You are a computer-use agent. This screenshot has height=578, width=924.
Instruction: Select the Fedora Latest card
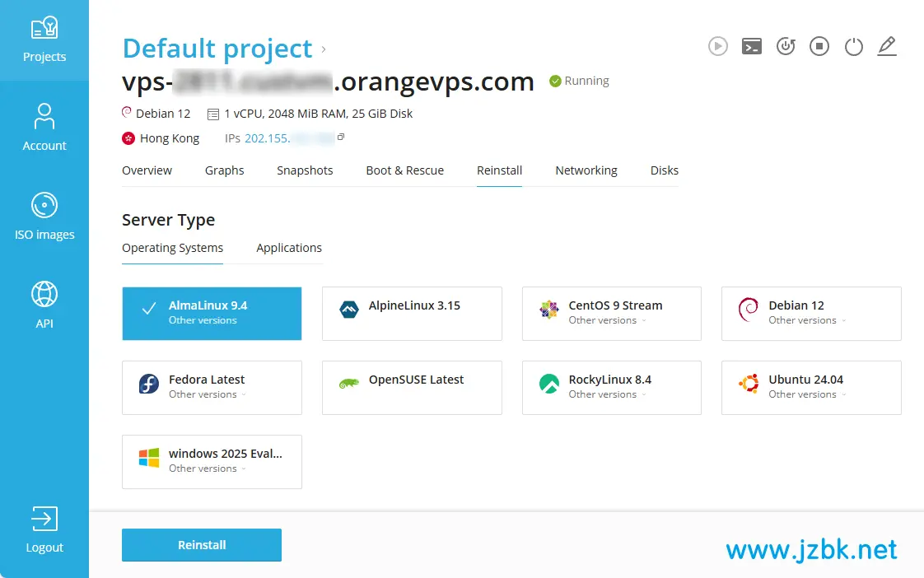click(x=212, y=388)
